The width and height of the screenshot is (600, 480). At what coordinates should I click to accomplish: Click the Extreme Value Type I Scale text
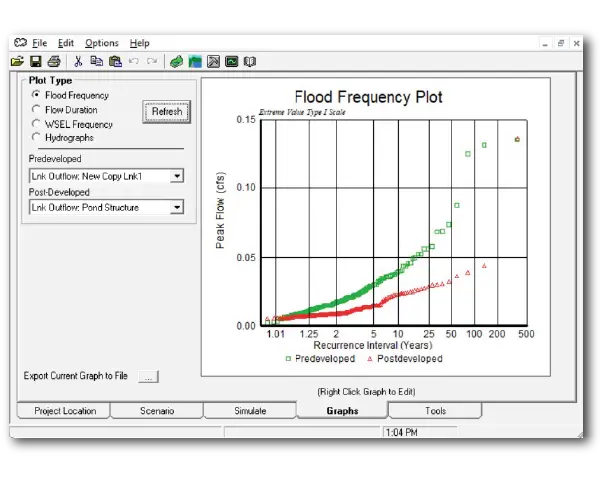[302, 112]
